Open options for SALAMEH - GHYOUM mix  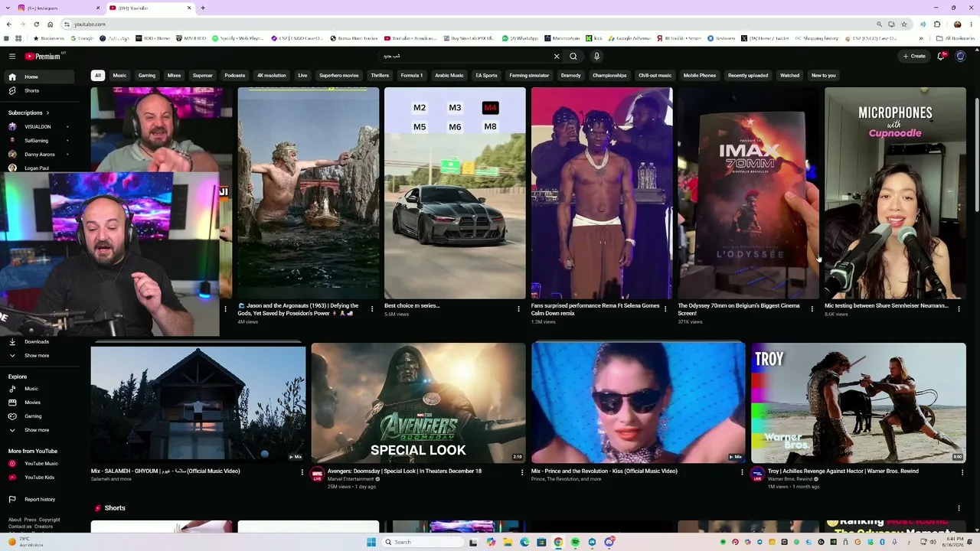click(302, 473)
